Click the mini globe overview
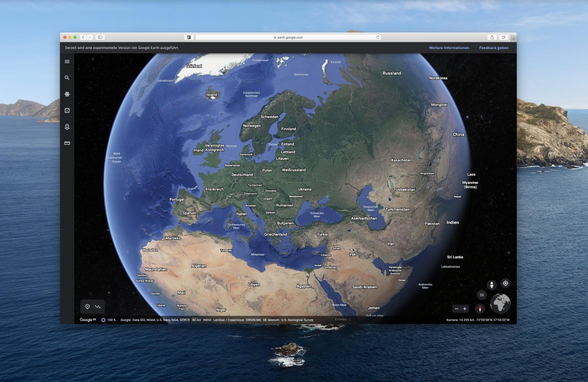 pyautogui.click(x=501, y=304)
